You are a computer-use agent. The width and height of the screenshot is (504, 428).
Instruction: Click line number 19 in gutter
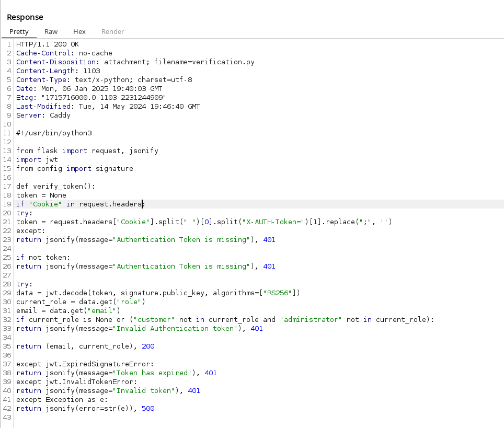(7, 204)
